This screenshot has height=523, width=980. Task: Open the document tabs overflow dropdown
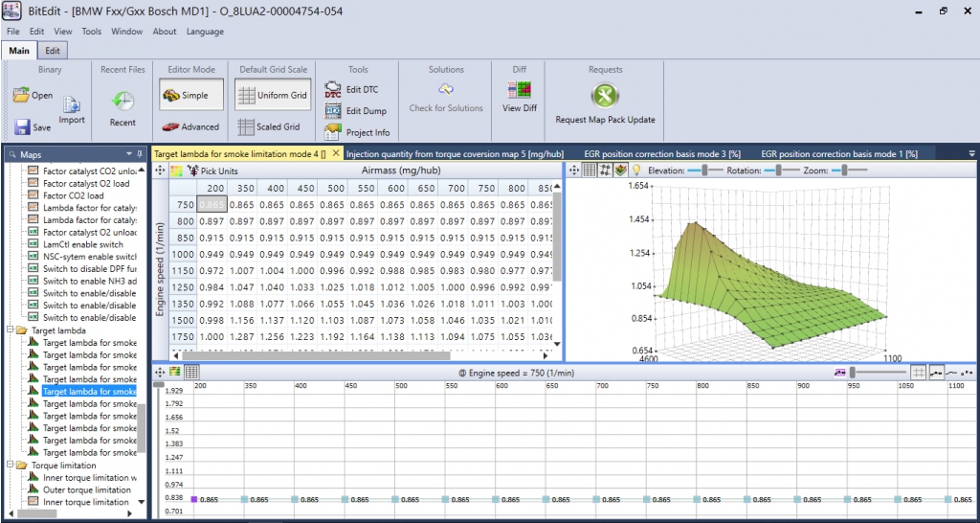click(971, 154)
